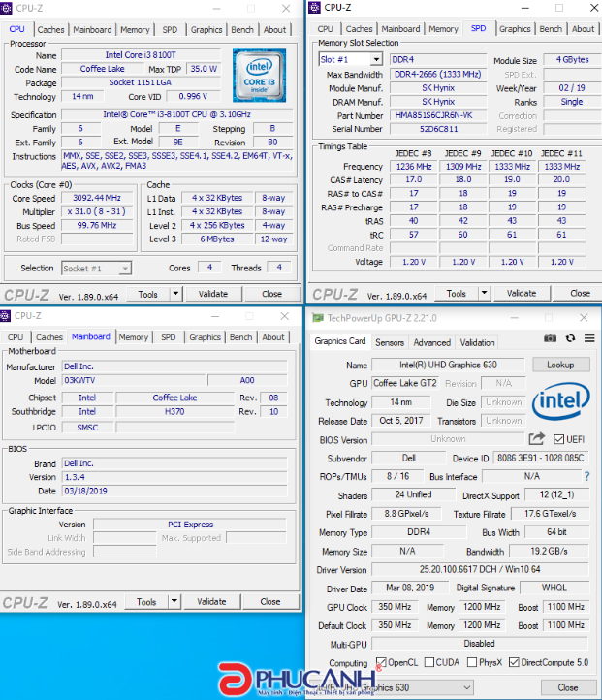Toggle the DirectCompute 5.0 checkbox

pyautogui.click(x=514, y=662)
